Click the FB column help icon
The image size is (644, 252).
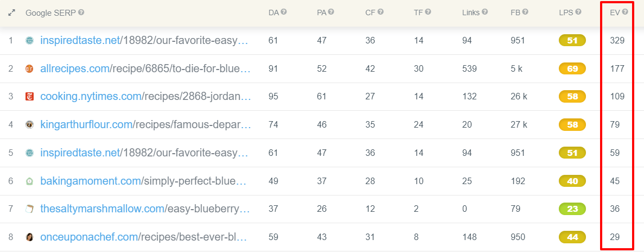point(525,12)
